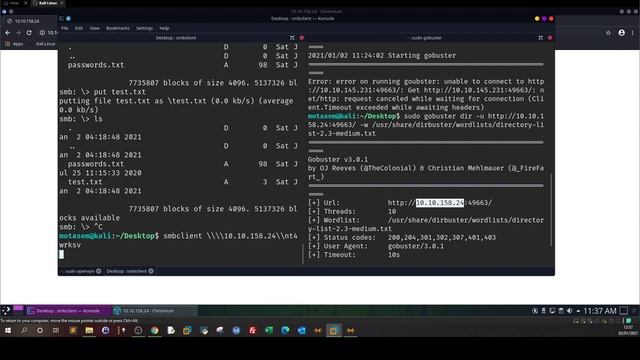Close the sudo openvpn tab
This screenshot has height=360, width=640.
click(x=99, y=271)
